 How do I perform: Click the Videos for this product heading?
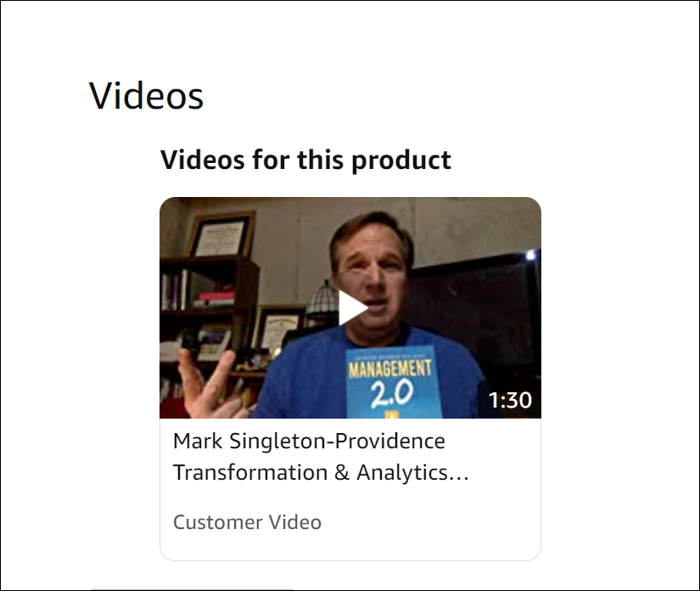[x=305, y=160]
